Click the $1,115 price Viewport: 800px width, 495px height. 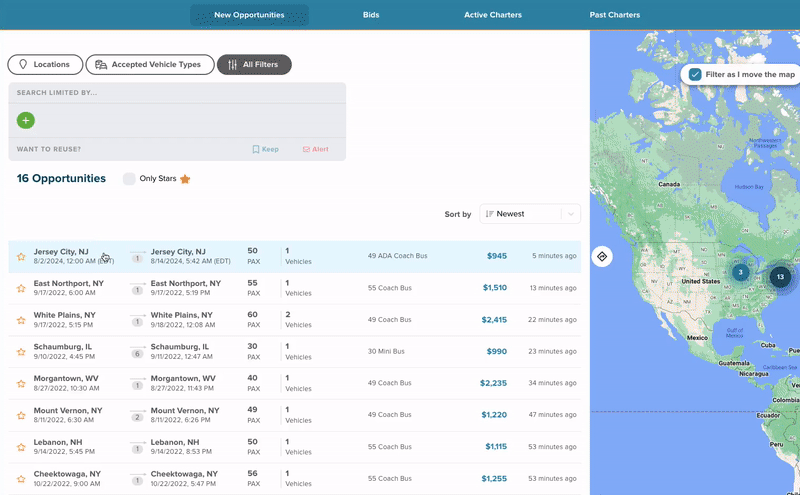tap(496, 447)
